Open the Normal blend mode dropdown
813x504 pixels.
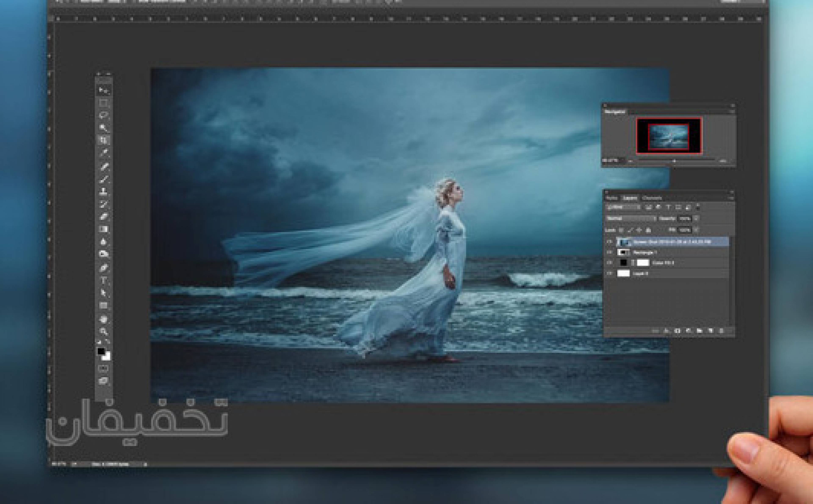631,219
